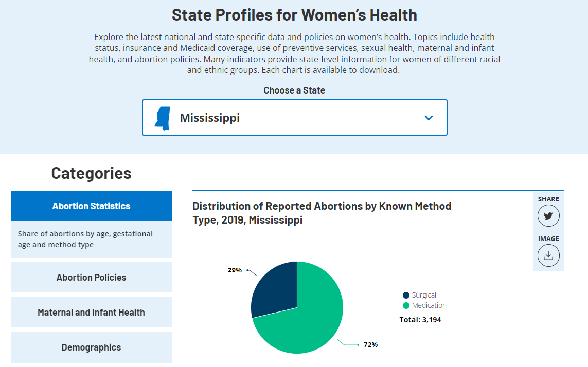Click the 29% pie data label

click(235, 270)
